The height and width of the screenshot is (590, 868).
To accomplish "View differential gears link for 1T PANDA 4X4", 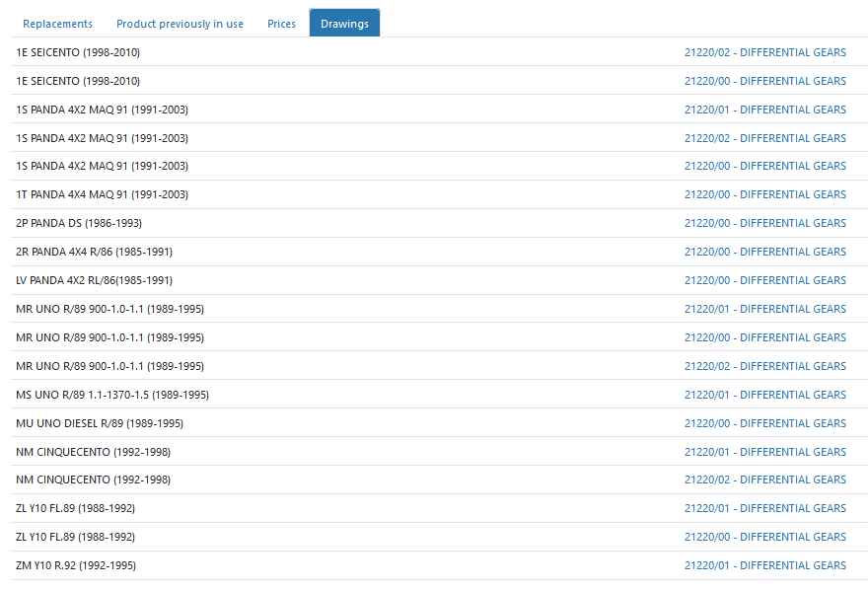I will pos(764,194).
